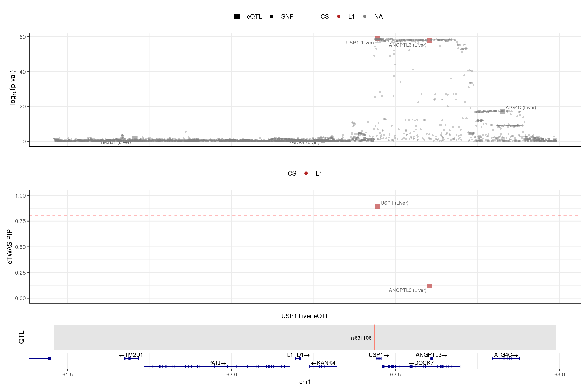Click the gray NA legend dot
This screenshot has width=588, height=392.
365,17
